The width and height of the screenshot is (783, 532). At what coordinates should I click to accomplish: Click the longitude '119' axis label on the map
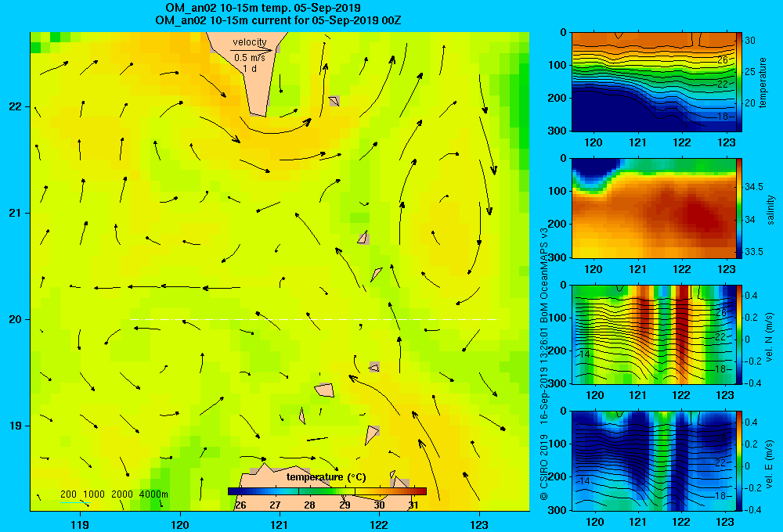pos(80,524)
